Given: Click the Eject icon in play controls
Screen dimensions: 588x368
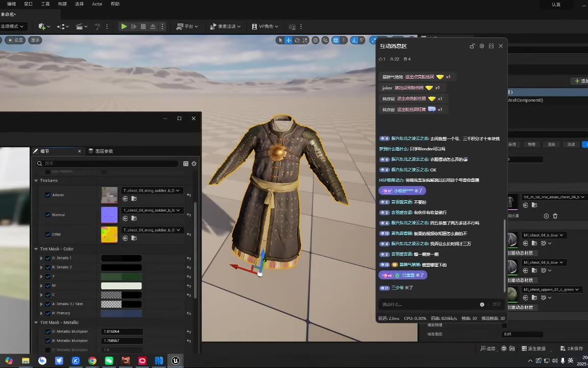Looking at the screenshot, I should click(x=153, y=27).
